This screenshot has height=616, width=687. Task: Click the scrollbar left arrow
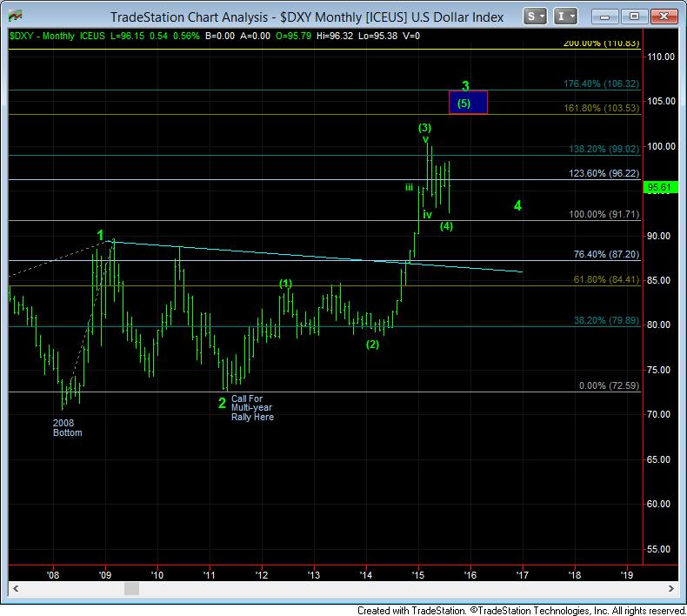point(14,589)
